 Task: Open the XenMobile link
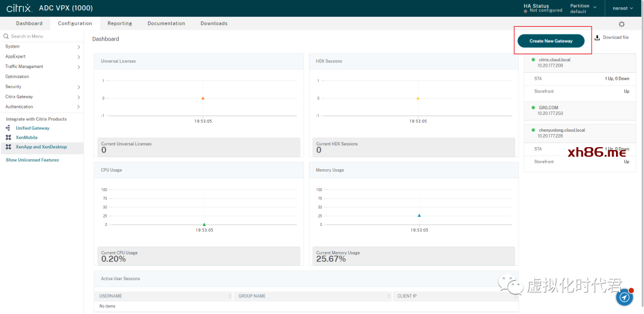[27, 138]
